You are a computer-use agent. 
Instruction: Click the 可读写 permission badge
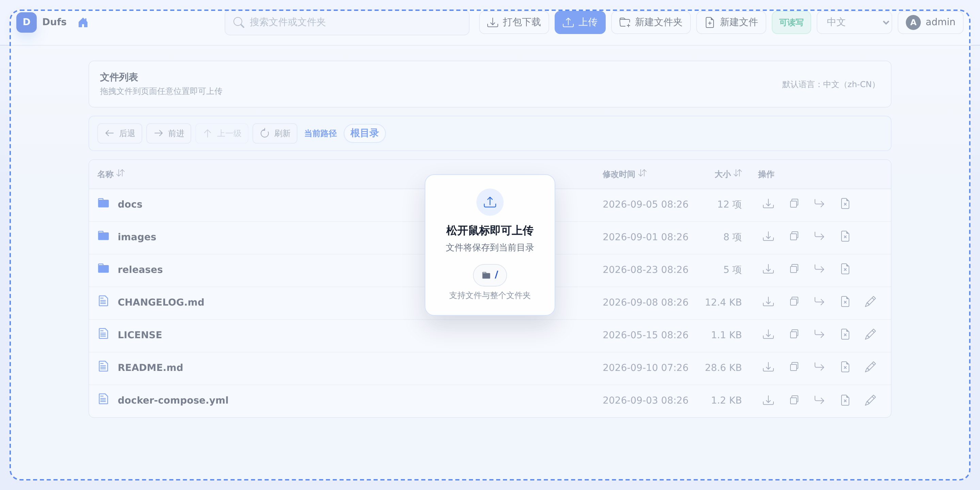pos(791,22)
